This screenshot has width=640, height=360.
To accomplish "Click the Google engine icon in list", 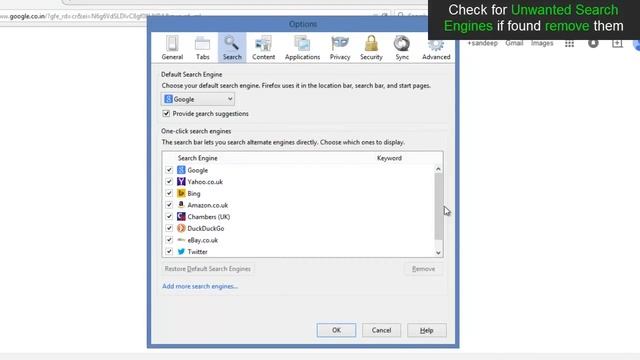I will point(181,170).
